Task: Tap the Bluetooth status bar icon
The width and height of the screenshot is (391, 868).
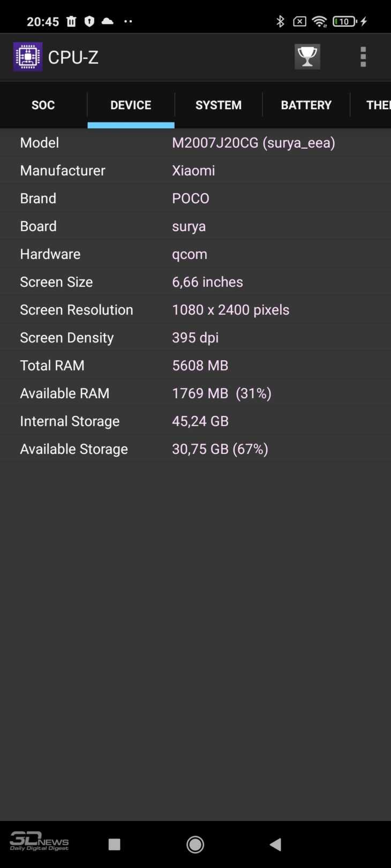Action: 280,21
